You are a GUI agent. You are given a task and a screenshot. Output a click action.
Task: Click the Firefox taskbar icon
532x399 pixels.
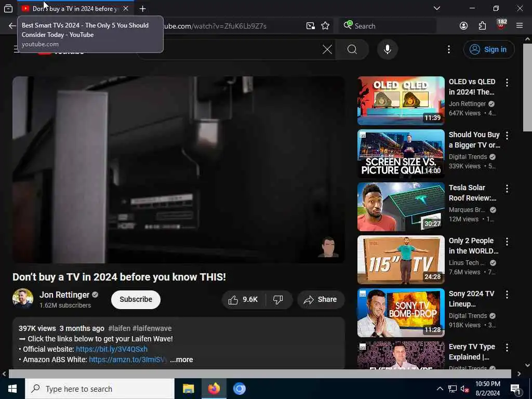click(214, 389)
